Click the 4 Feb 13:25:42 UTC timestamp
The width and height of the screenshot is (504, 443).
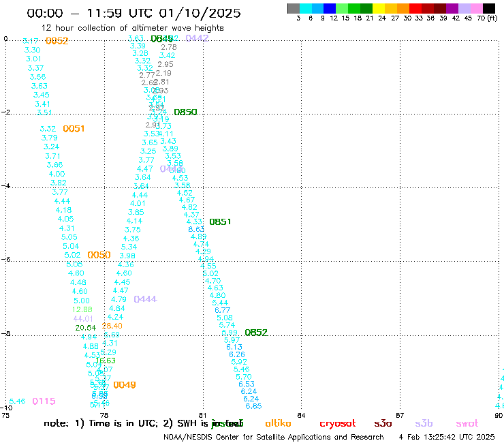click(447, 438)
